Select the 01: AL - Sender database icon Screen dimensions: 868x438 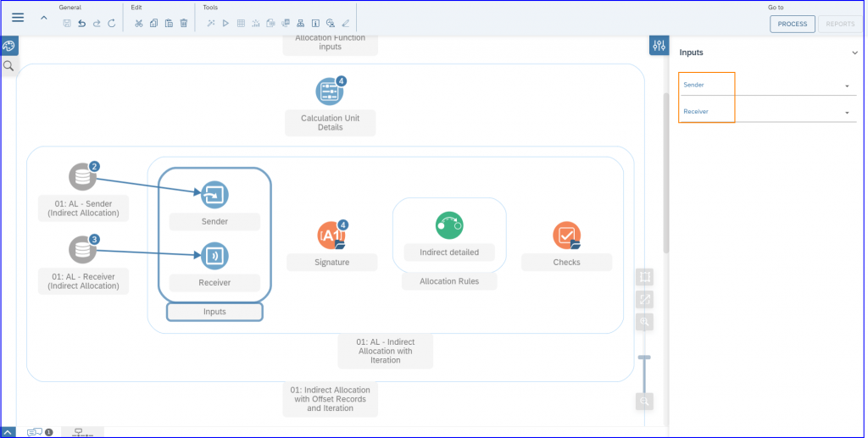tap(83, 176)
